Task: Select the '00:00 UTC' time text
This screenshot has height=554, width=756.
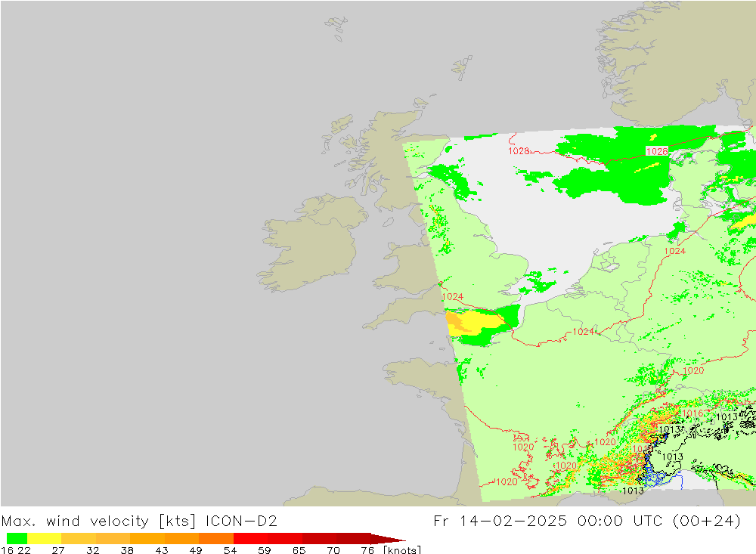Action: pos(620,522)
